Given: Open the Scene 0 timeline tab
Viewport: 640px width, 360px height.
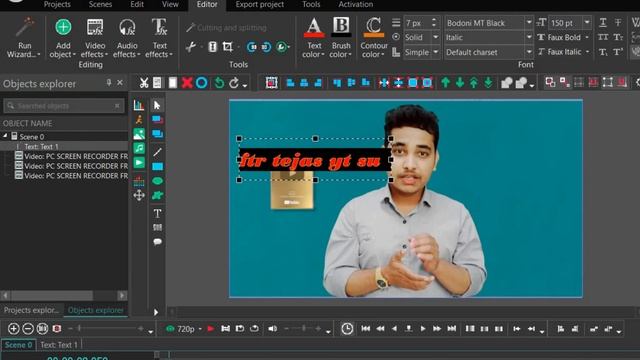Looking at the screenshot, I should [18, 345].
